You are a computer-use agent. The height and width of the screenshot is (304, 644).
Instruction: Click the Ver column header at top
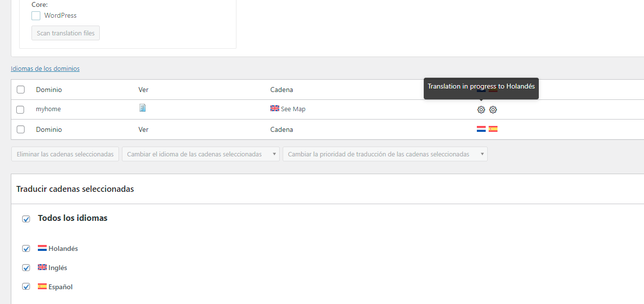point(144,90)
